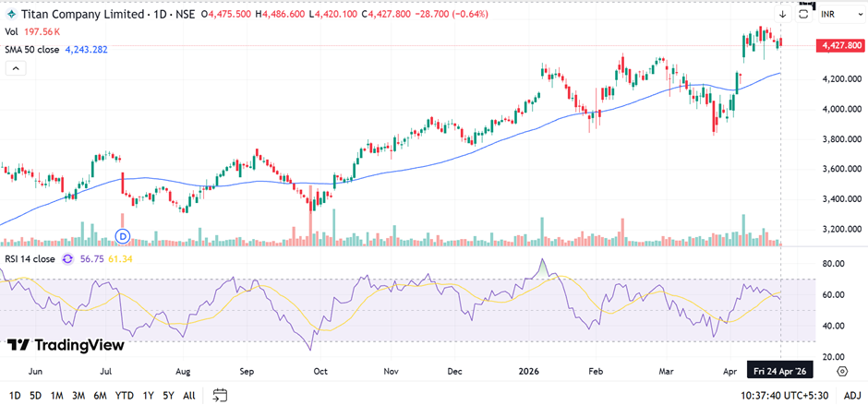
Task: Select the YTD time range
Action: pos(125,395)
